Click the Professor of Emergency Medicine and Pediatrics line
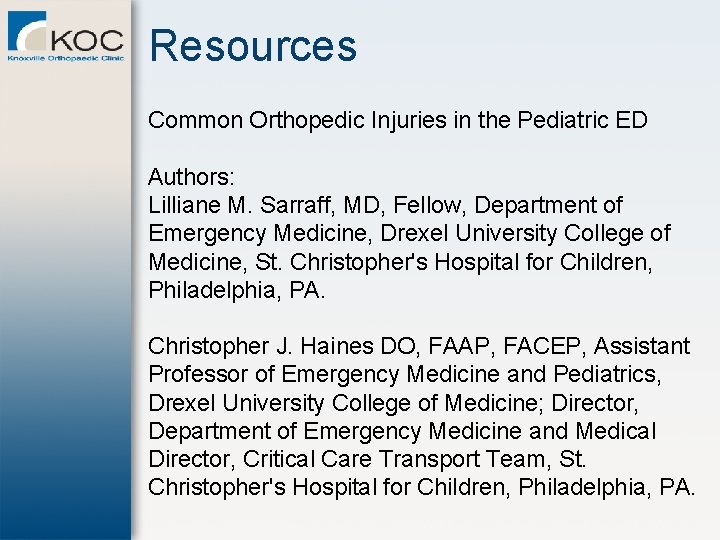This screenshot has height=540, width=720. [x=402, y=374]
